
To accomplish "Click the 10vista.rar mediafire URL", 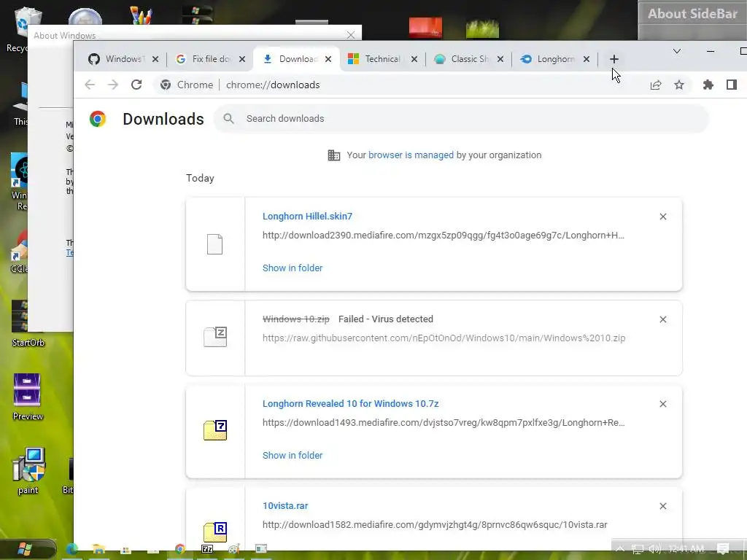I will tap(435, 525).
